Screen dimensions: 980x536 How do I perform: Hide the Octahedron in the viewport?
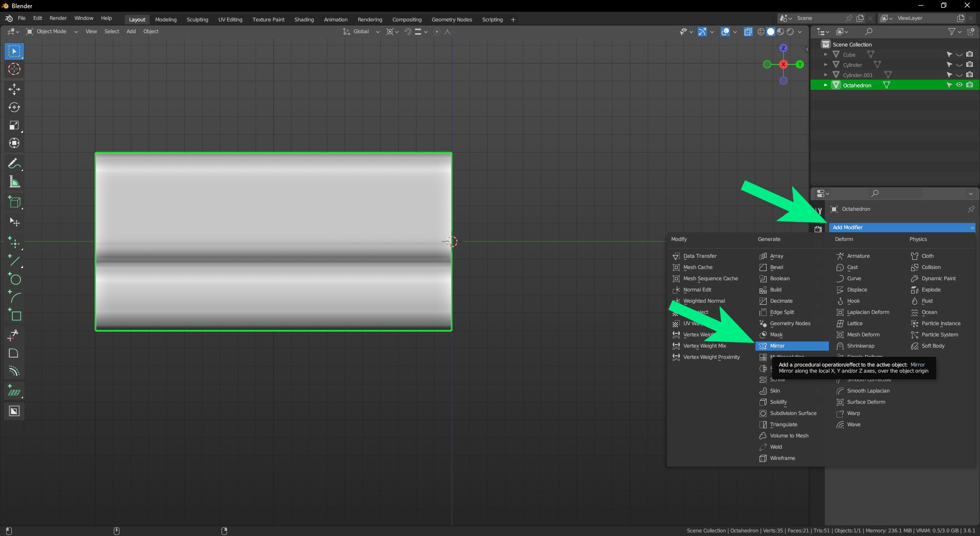point(959,85)
